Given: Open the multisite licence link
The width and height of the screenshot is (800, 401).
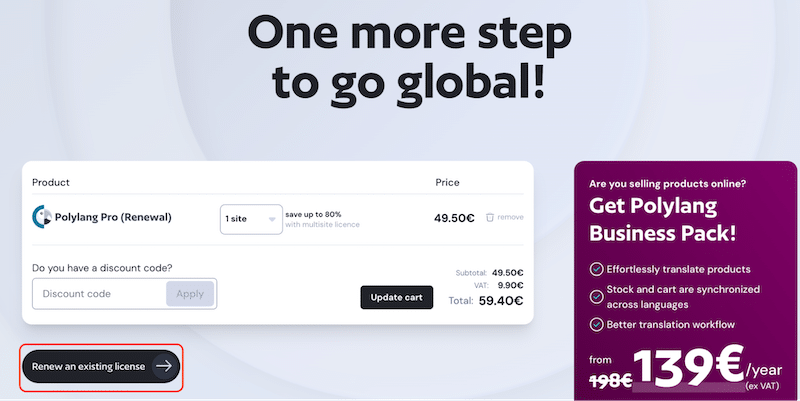Looking at the screenshot, I should pos(322,224).
